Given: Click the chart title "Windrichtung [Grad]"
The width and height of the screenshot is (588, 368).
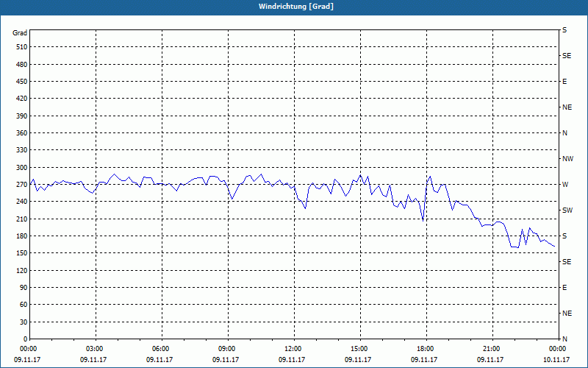Looking at the screenshot, I should 296,7.
